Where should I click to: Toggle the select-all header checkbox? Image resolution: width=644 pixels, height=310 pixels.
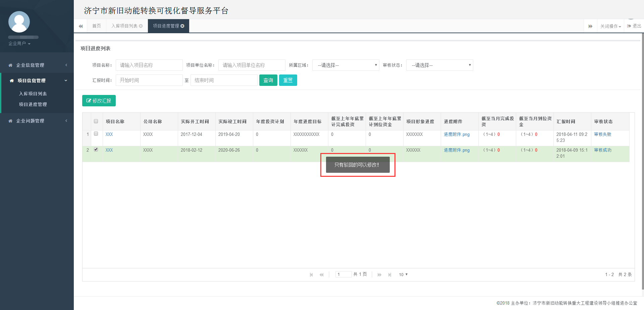click(x=96, y=121)
